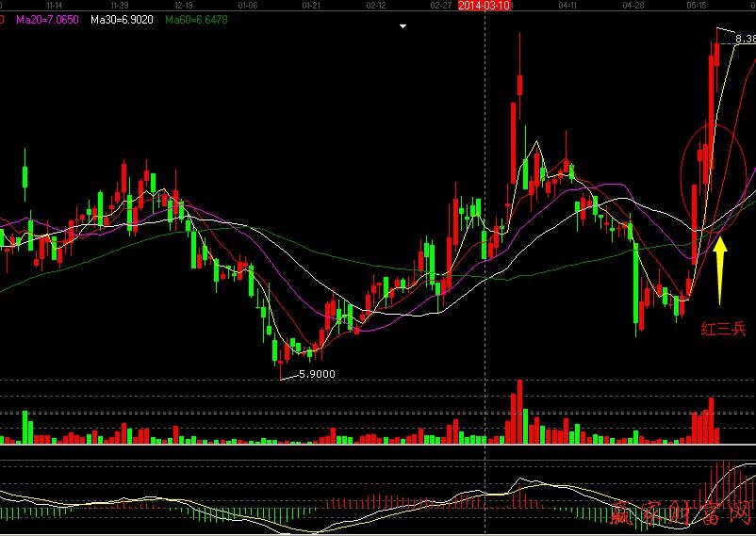The width and height of the screenshot is (756, 536).
Task: Click the highlighted 2014-03-10 date marker
Action: (x=484, y=6)
